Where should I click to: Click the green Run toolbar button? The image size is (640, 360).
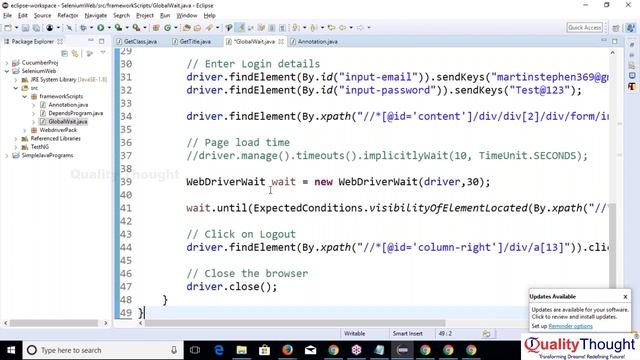coord(100,28)
